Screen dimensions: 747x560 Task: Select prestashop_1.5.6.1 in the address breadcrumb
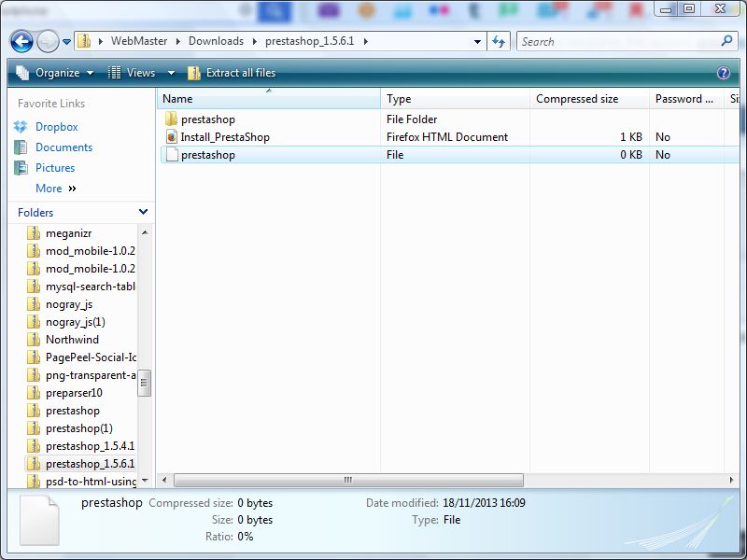pyautogui.click(x=310, y=41)
